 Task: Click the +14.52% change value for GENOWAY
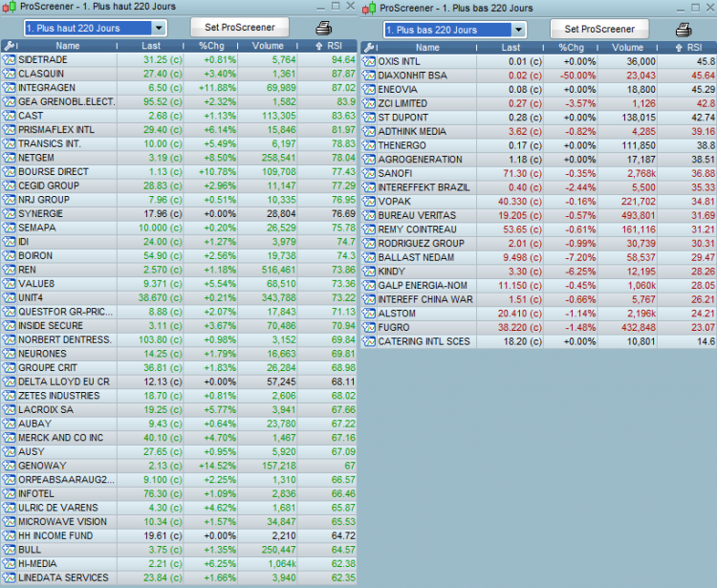point(217,466)
